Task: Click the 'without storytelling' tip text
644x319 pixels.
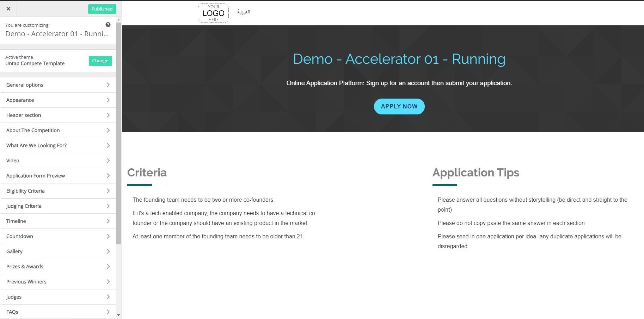Action: (x=533, y=205)
